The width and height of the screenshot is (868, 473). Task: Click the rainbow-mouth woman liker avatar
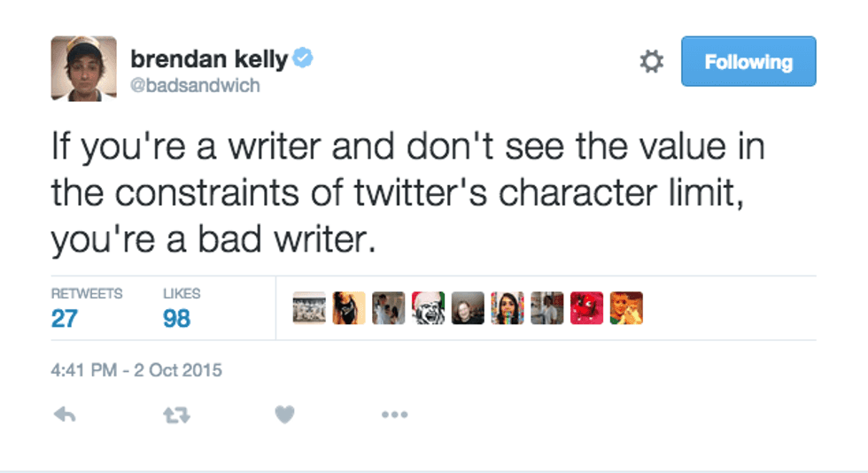tap(508, 308)
